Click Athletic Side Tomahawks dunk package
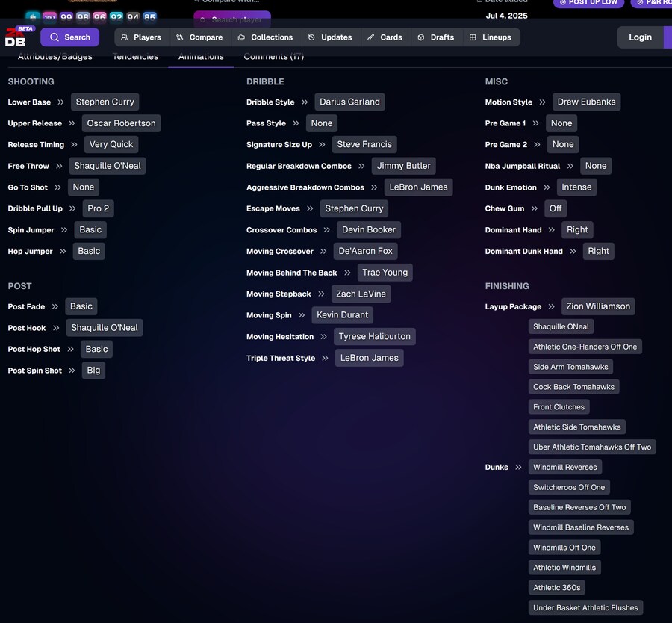Viewport: 672px width, 623px height. click(577, 427)
